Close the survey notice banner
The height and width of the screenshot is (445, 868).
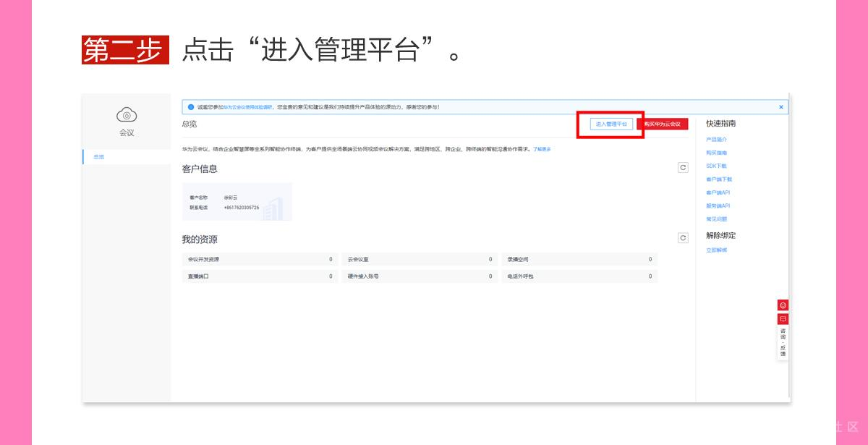[x=781, y=107]
